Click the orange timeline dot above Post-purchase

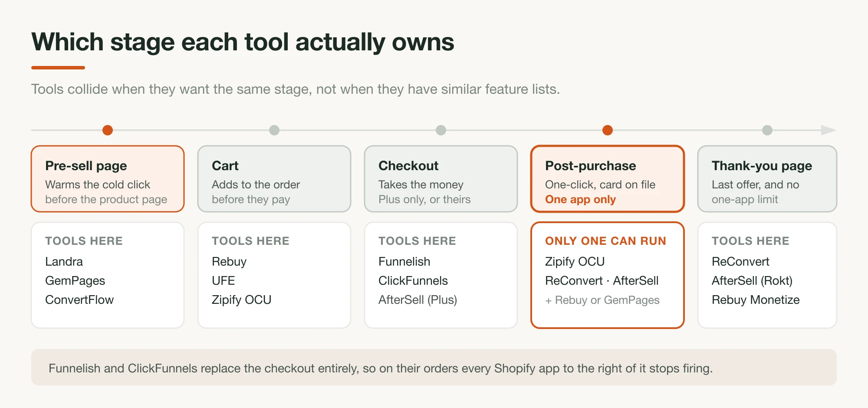click(608, 130)
